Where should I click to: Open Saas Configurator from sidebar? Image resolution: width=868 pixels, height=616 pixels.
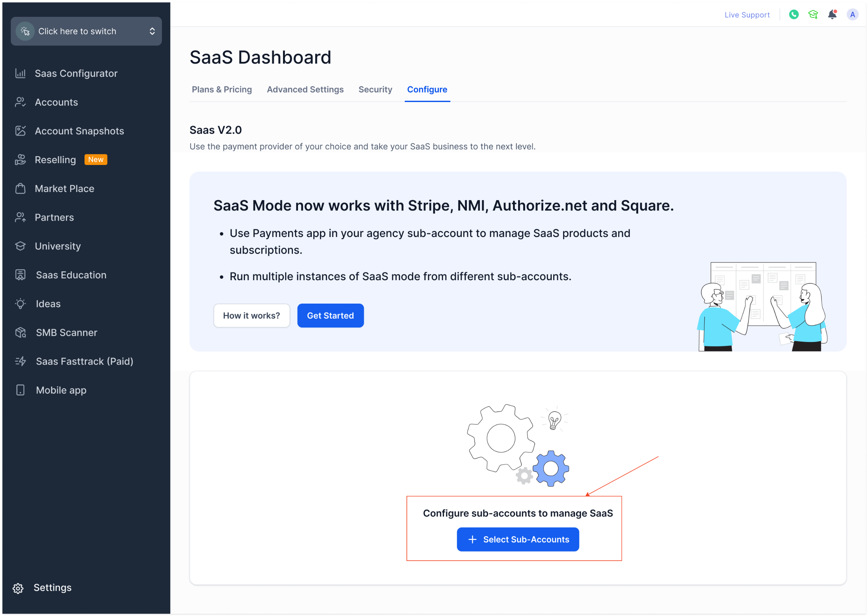point(76,73)
